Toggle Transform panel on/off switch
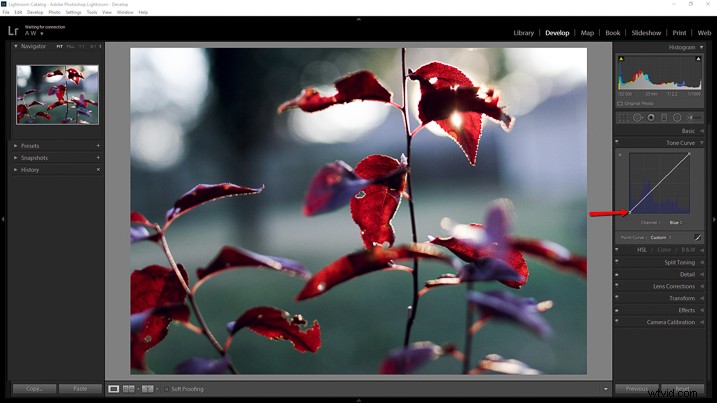717x403 pixels. click(617, 297)
